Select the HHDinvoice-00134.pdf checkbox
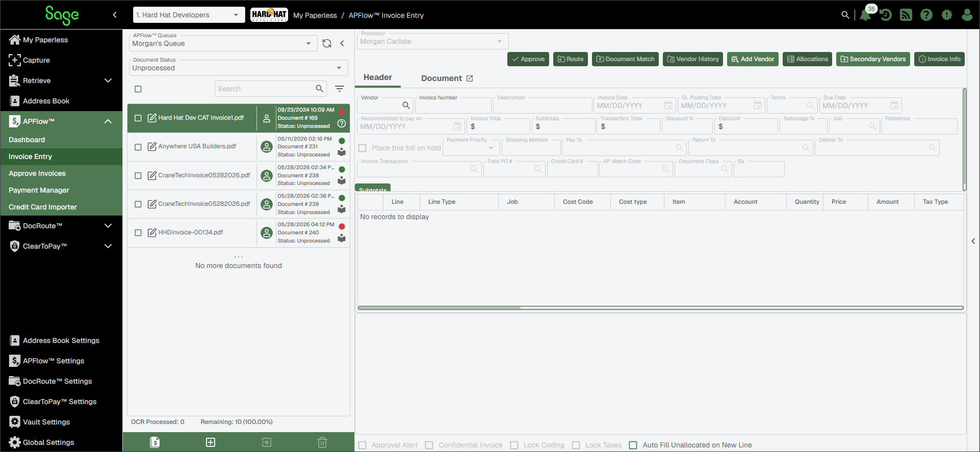This screenshot has width=980, height=452. click(x=138, y=233)
